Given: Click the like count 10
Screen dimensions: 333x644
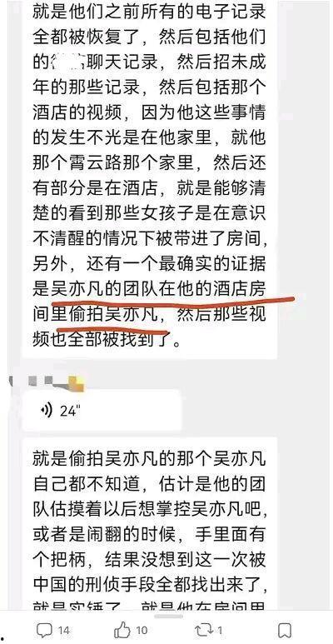Looking at the screenshot, I should [x=142, y=631].
